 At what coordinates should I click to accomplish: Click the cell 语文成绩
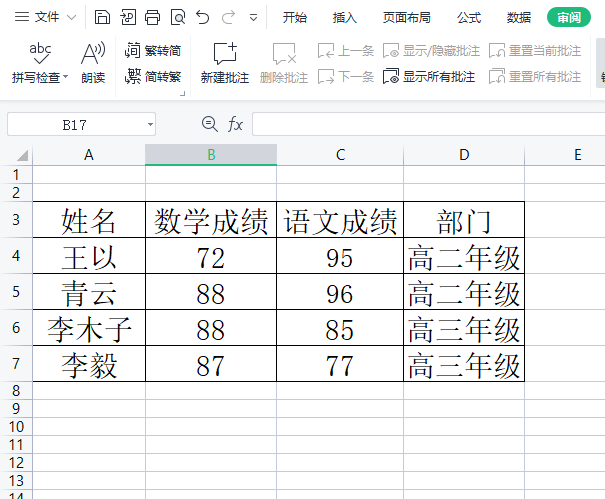point(340,220)
